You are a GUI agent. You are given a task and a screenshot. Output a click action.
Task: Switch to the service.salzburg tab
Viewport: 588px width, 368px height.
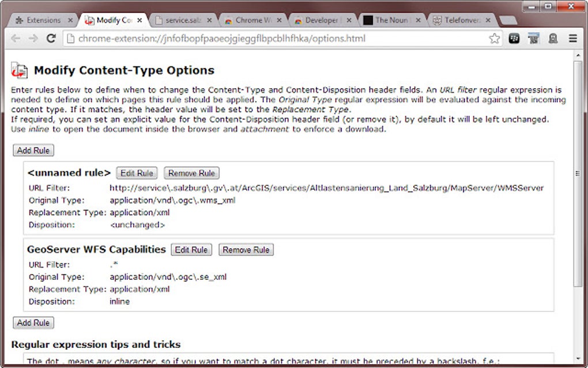coord(182,20)
